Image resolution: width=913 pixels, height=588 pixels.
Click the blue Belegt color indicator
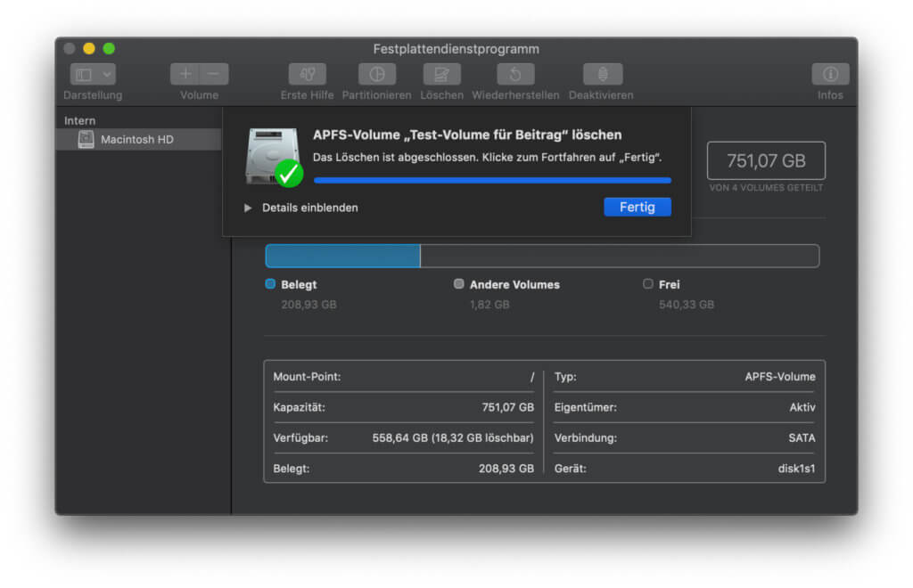[x=270, y=284]
